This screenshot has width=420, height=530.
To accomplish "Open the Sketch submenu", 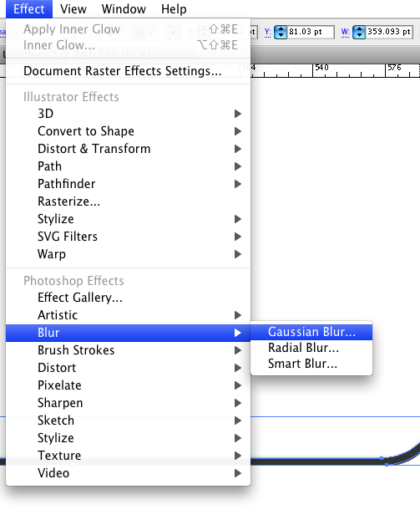I will (128, 420).
